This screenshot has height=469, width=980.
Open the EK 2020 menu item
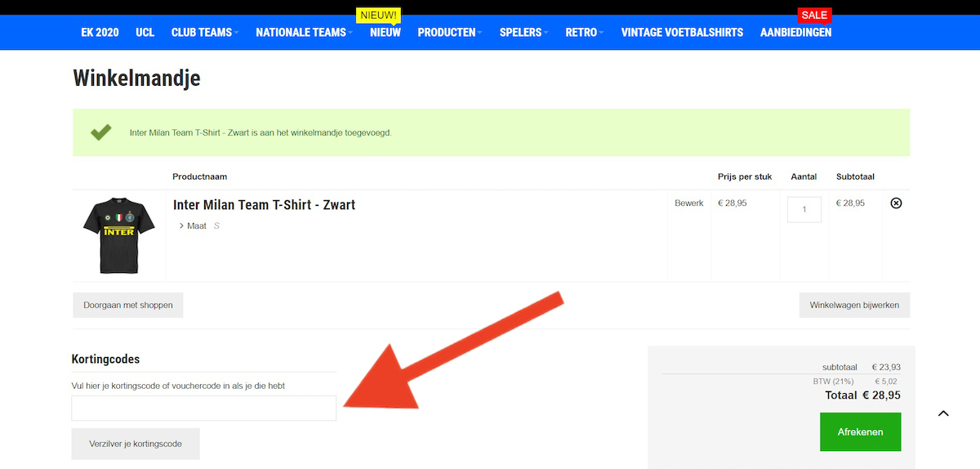coord(100,33)
